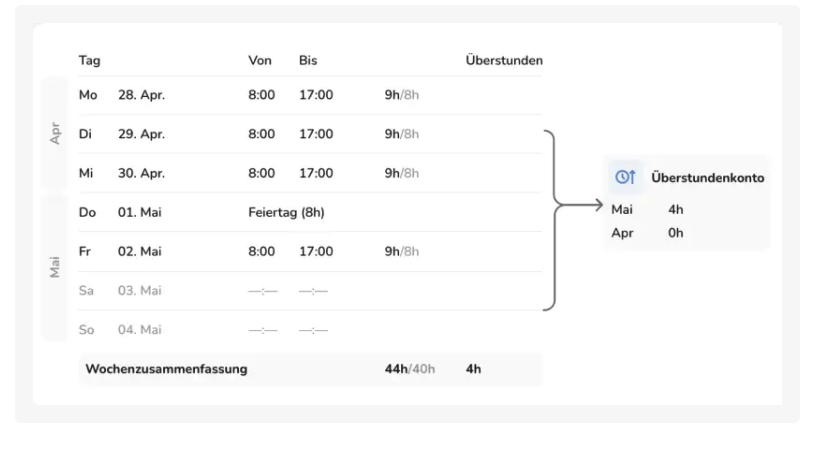Click Friday 02. Mai start time

(x=261, y=251)
